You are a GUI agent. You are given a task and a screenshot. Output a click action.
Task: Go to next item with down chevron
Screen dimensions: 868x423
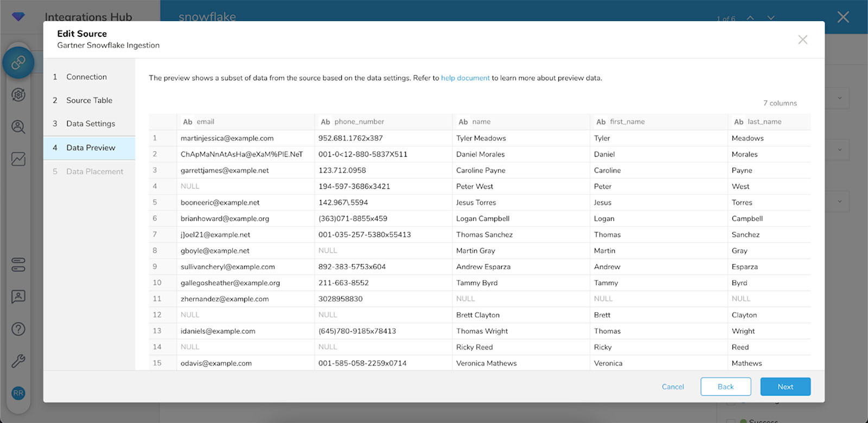(771, 18)
